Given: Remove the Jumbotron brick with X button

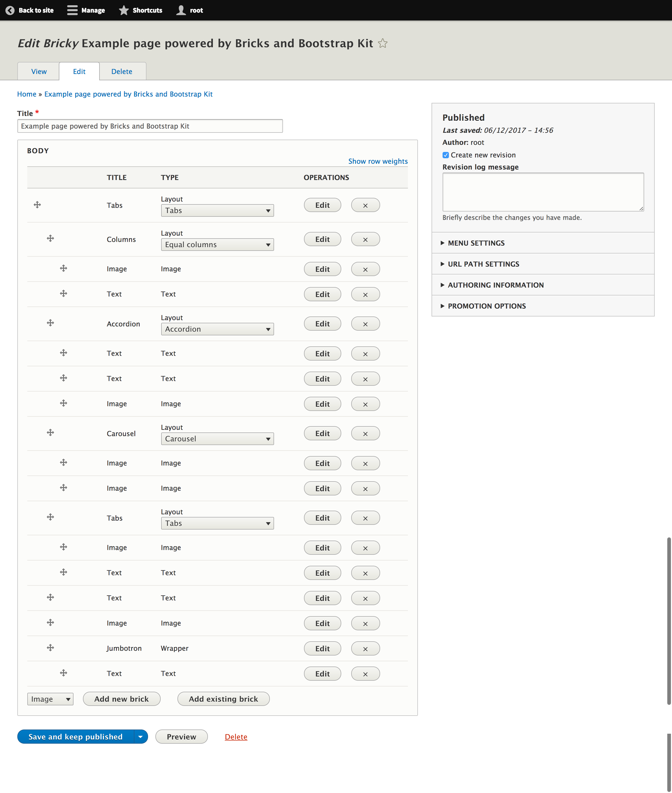Looking at the screenshot, I should 365,648.
